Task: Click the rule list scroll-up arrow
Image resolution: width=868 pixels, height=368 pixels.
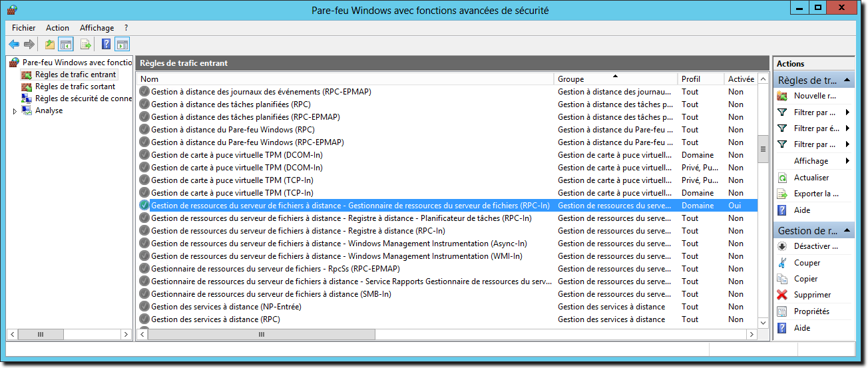Action: tap(763, 79)
